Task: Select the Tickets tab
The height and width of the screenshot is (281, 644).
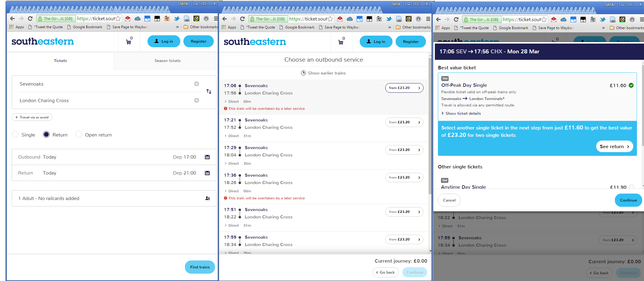Action: coord(60,61)
